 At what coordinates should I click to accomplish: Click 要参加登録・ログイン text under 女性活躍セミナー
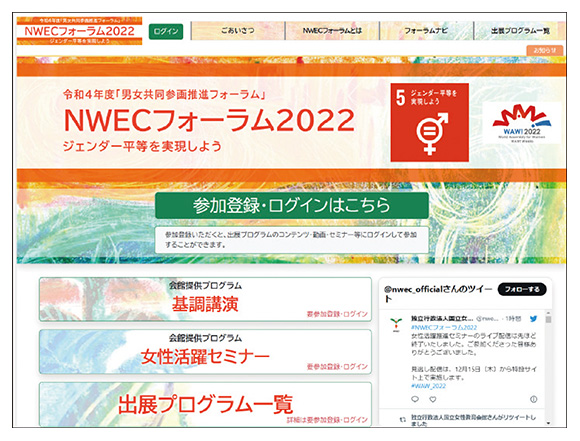pos(337,367)
